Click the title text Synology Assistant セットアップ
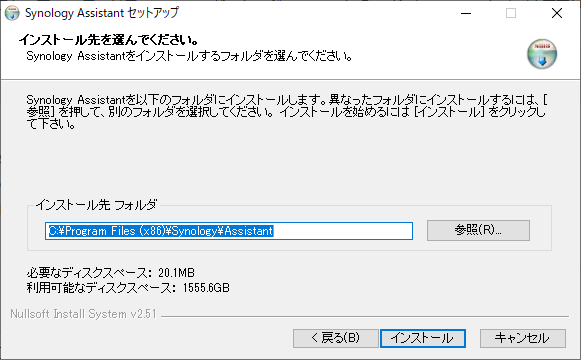 [x=102, y=13]
